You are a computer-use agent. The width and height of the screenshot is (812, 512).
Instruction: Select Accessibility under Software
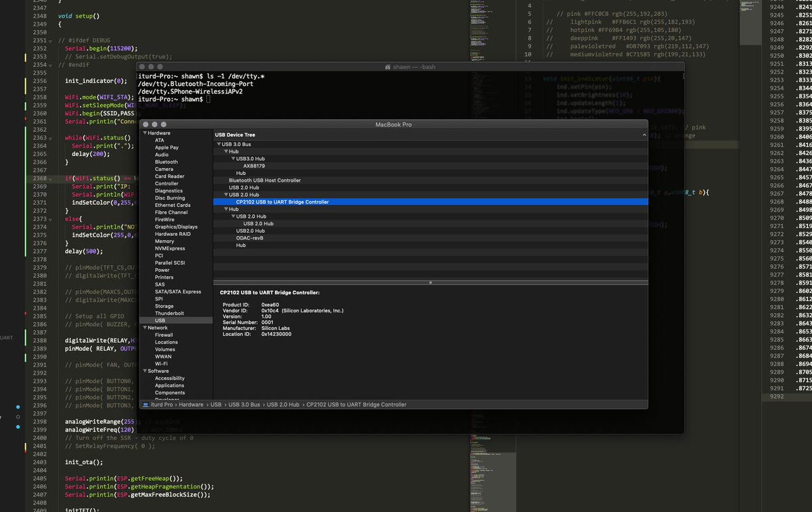click(x=169, y=379)
